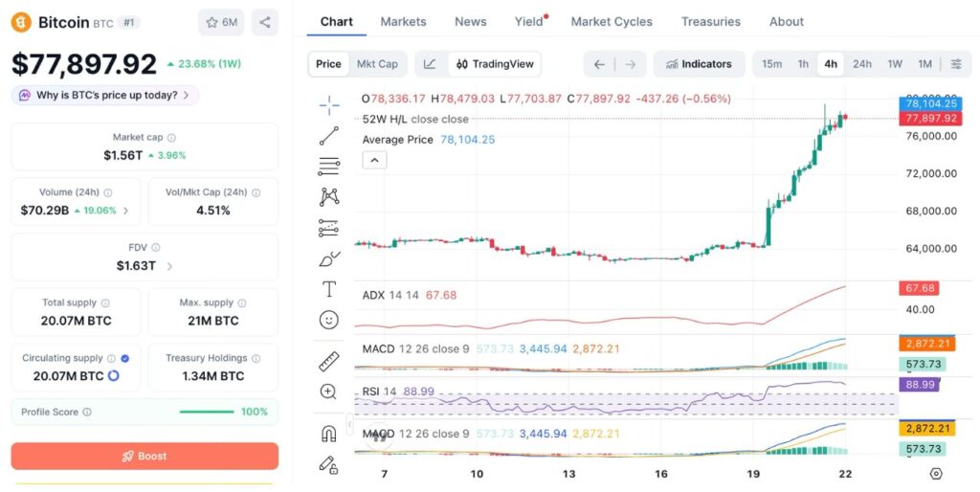Image resolution: width=980 pixels, height=492 pixels.
Task: Open the About tab
Action: (787, 21)
